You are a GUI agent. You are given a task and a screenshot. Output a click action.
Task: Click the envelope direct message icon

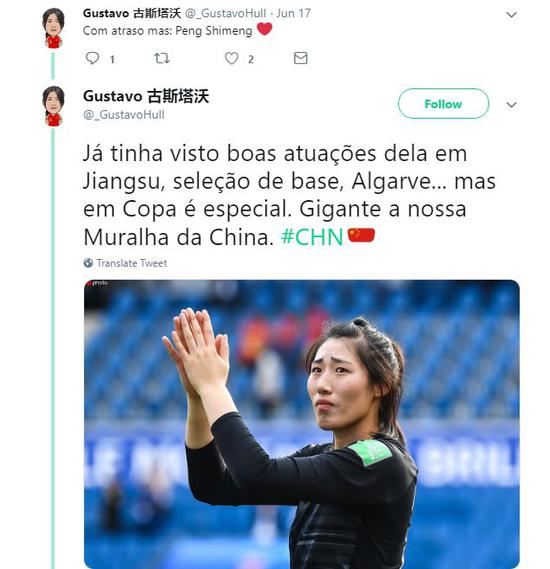[300, 58]
